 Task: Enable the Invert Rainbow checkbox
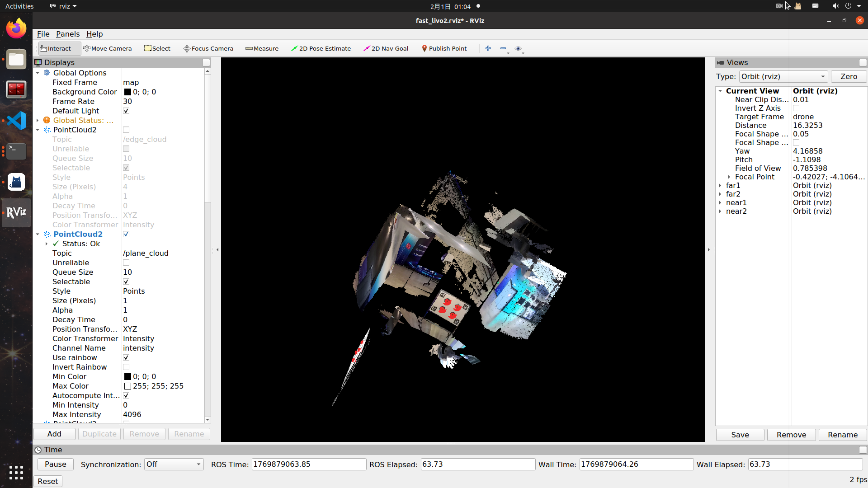tap(126, 367)
